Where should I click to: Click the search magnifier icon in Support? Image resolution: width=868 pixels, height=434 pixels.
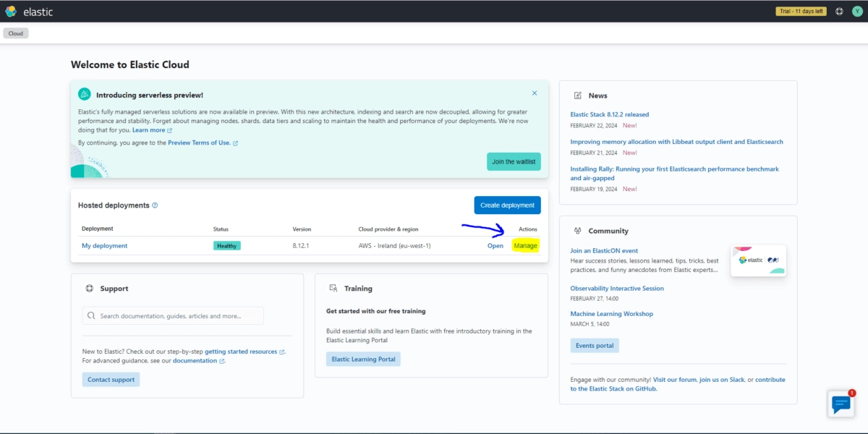[x=92, y=316]
